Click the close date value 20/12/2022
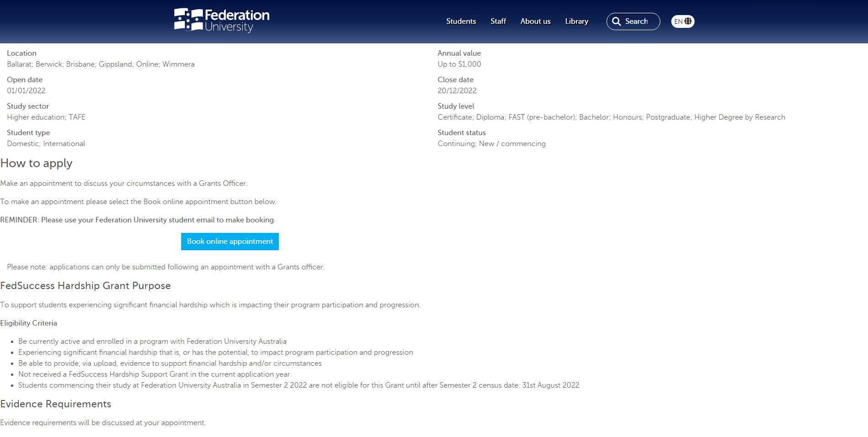This screenshot has width=868, height=437. click(x=457, y=91)
